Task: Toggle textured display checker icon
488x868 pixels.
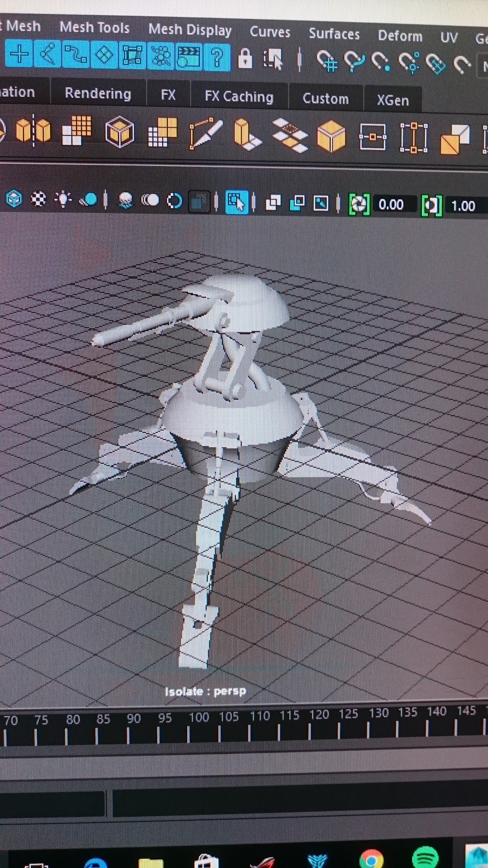Action: (x=38, y=200)
